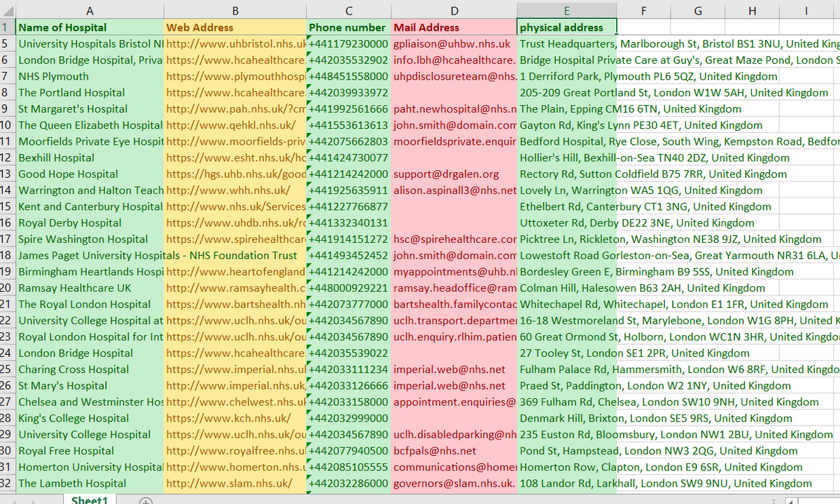The image size is (840, 504).
Task: Select the 'NHS Plymouth' cell
Action: 89,76
